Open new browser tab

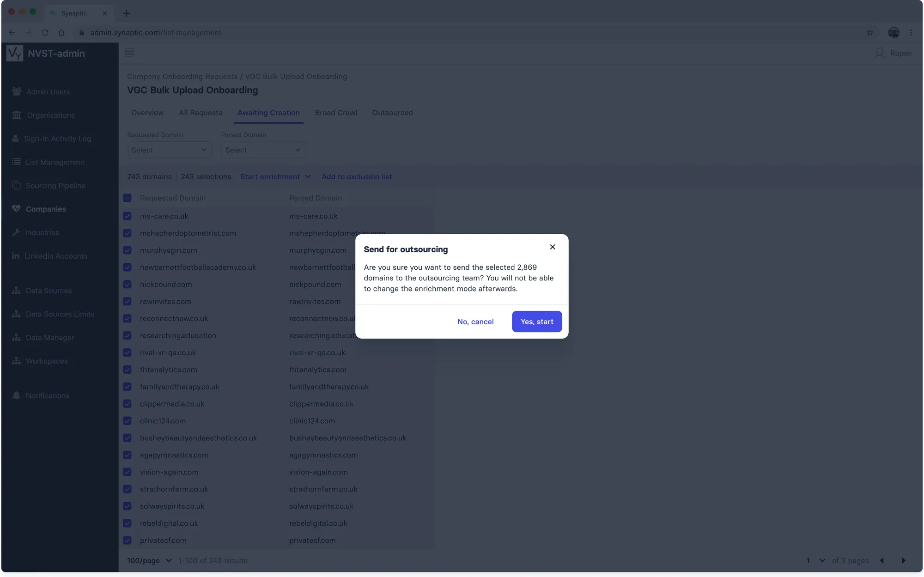126,13
